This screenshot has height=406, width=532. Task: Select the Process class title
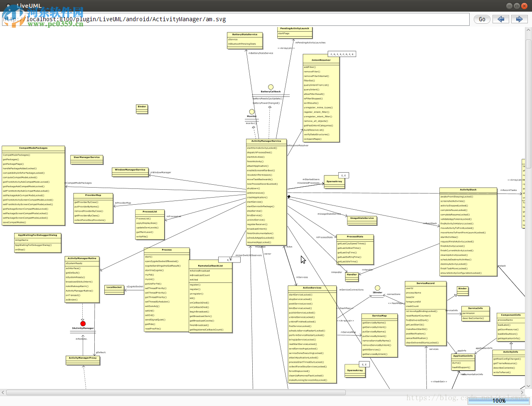(x=167, y=250)
